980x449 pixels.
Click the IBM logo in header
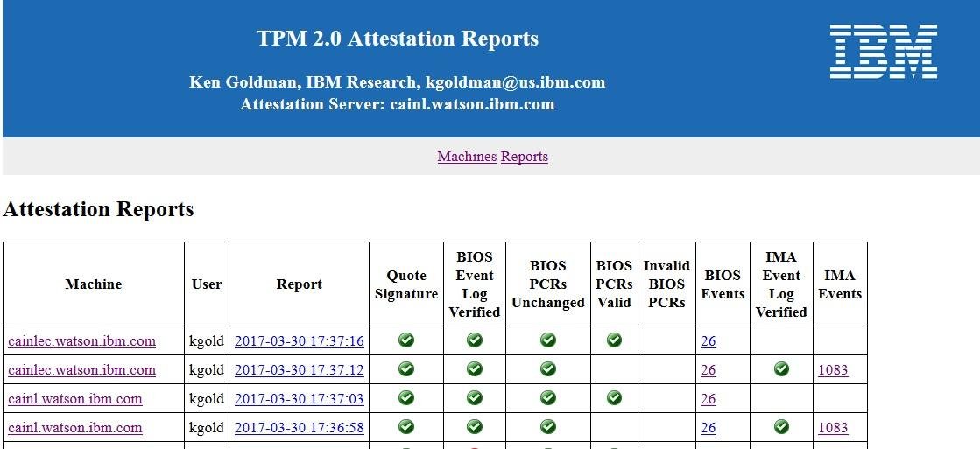pyautogui.click(x=883, y=52)
